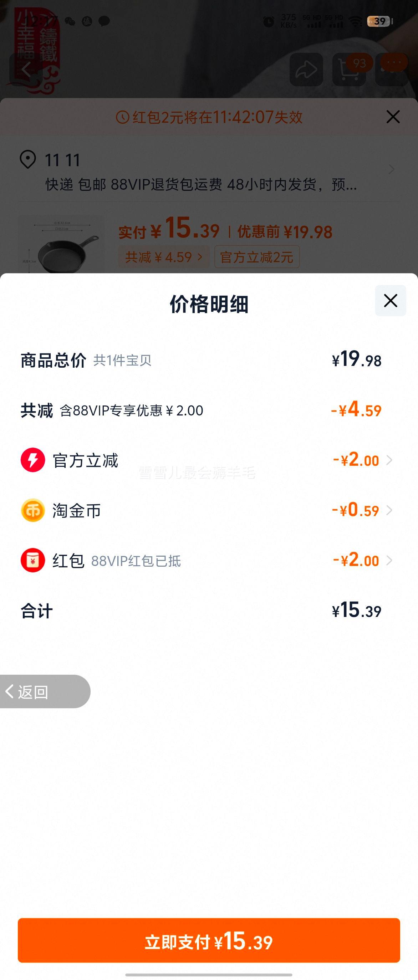
Task: Open the share arrow icon
Action: click(x=306, y=70)
